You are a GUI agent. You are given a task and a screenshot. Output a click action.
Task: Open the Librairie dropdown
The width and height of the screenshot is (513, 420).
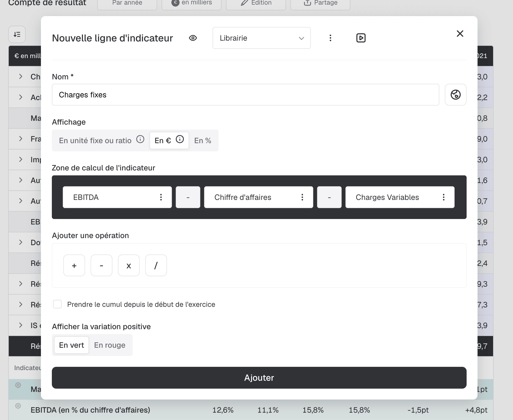pos(261,38)
